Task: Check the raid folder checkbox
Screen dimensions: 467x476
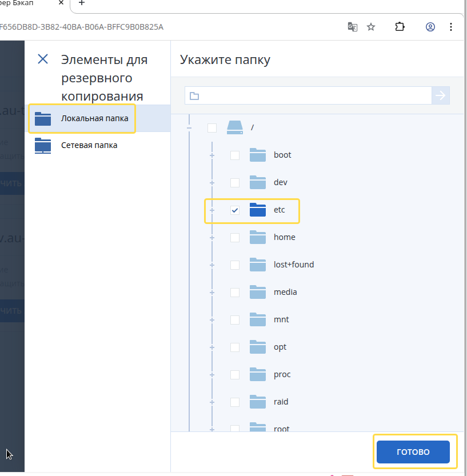Action: (x=235, y=402)
